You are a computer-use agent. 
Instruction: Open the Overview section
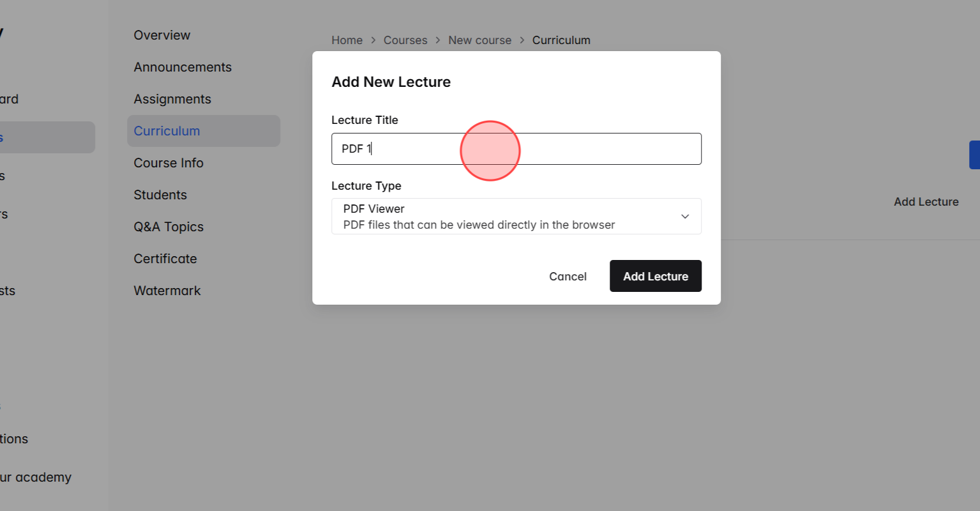point(162,35)
